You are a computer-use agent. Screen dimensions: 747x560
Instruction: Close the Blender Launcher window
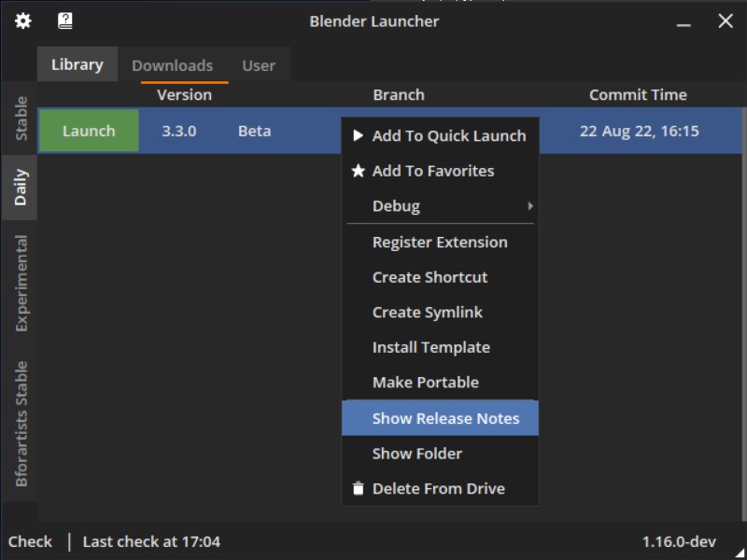[726, 21]
